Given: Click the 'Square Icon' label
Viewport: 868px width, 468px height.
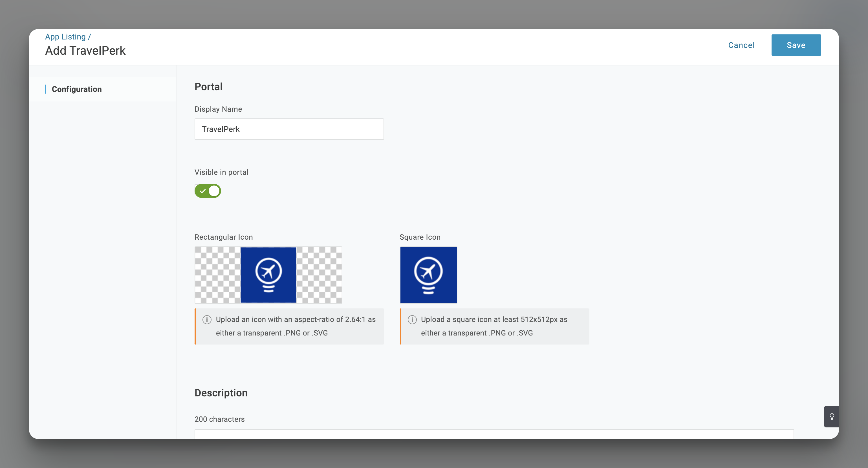Looking at the screenshot, I should (420, 237).
